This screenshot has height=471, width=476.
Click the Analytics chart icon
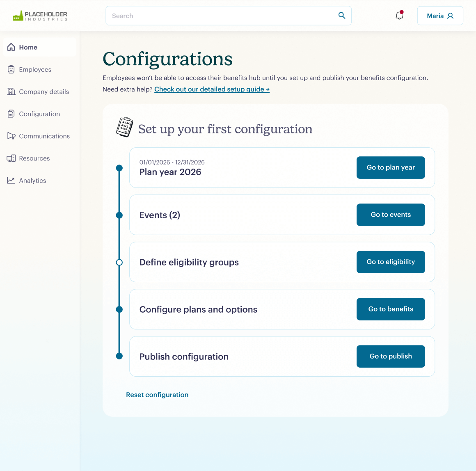click(x=11, y=180)
